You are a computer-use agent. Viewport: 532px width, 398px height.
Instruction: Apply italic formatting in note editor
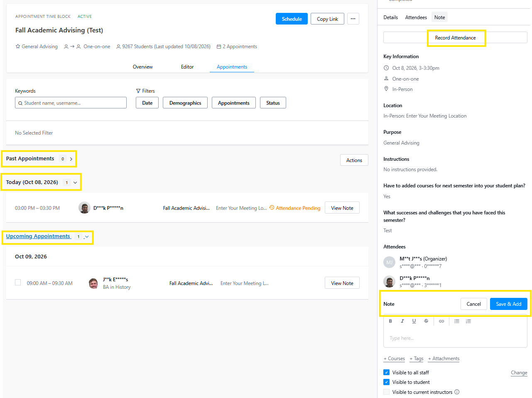click(x=402, y=321)
